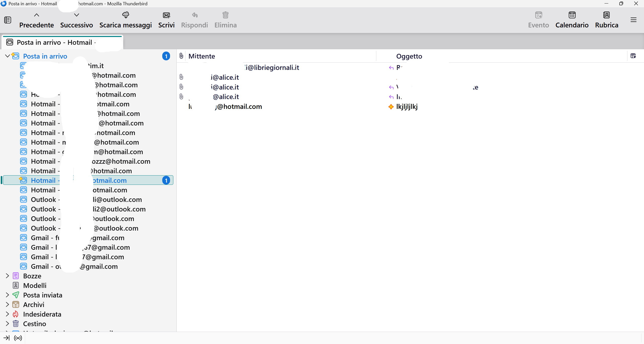
Task: Select the inbox ending in li@outlook.com
Action: [x=88, y=200]
